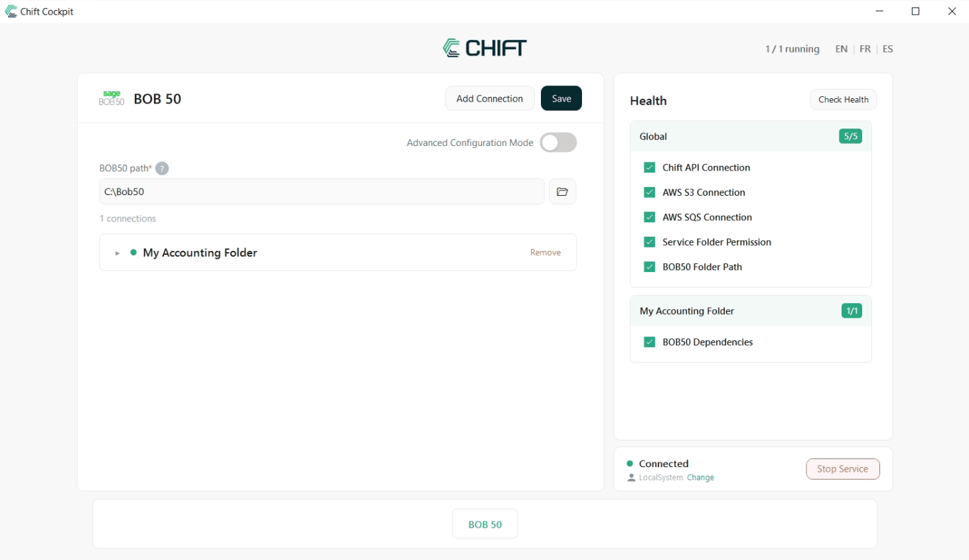Click the Sage BOB 50 logo icon
This screenshot has width=969, height=560.
pos(112,98)
